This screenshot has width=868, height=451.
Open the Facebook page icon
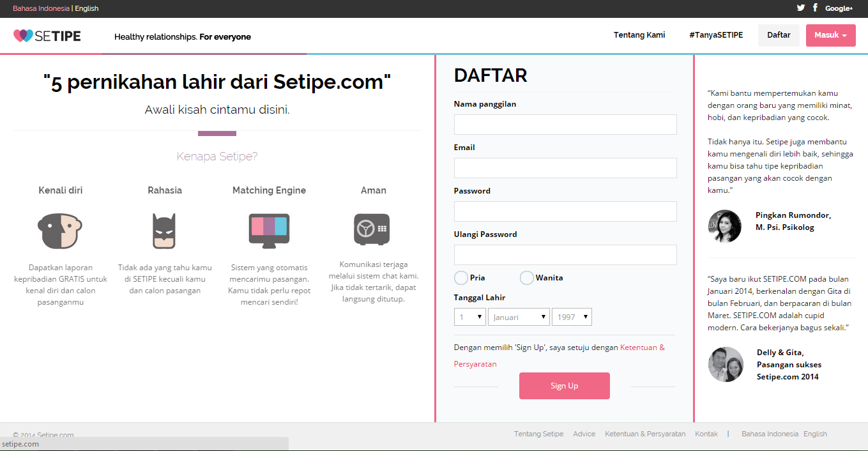[816, 8]
